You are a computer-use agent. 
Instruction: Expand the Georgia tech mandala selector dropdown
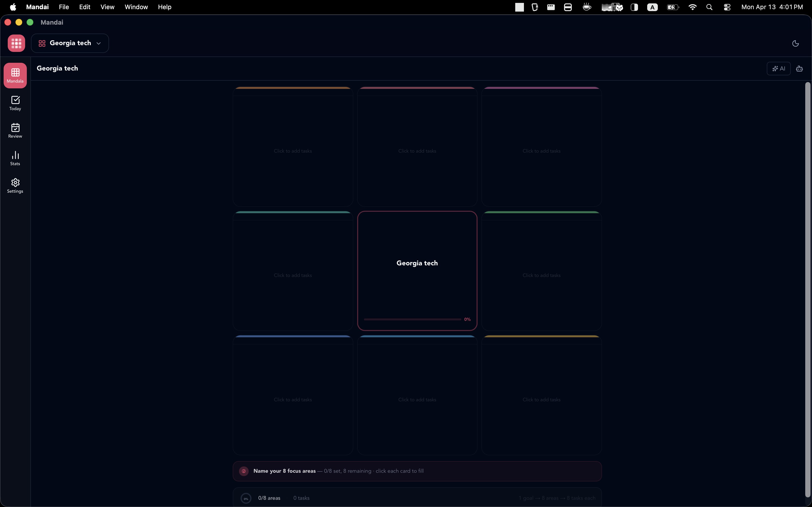click(x=70, y=43)
